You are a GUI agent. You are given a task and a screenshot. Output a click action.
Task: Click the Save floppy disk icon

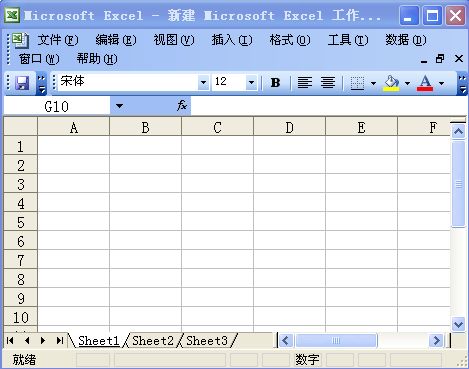pos(22,82)
